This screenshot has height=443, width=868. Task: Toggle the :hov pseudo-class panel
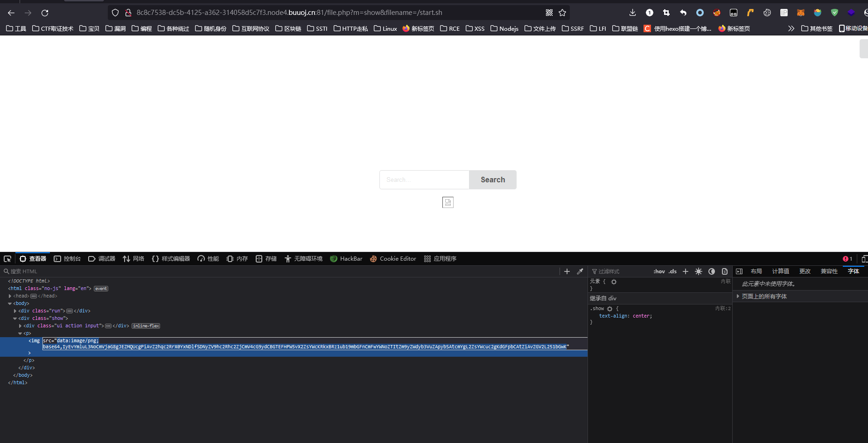[659, 271]
